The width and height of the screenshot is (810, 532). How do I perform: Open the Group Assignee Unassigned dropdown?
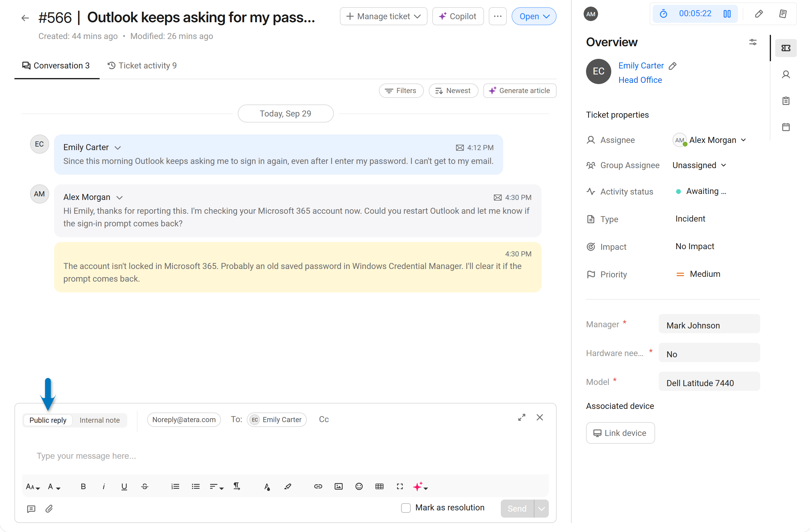click(699, 165)
